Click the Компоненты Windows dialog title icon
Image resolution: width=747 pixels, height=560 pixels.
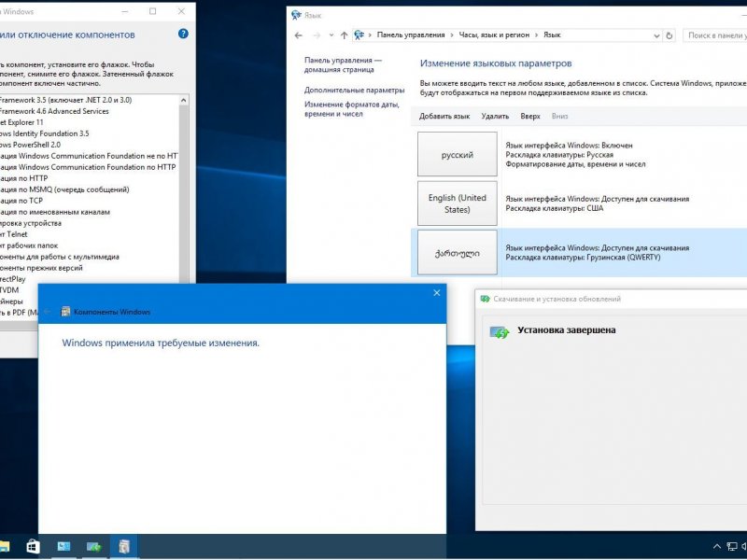point(65,312)
